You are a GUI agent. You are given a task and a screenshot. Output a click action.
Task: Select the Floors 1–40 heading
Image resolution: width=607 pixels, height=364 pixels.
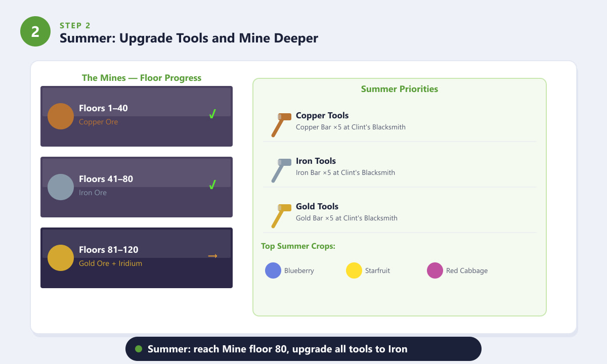coord(103,108)
